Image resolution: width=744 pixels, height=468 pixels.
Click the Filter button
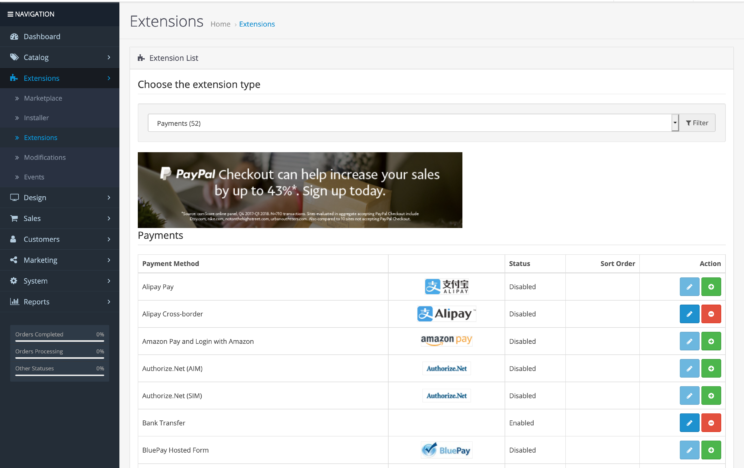697,123
